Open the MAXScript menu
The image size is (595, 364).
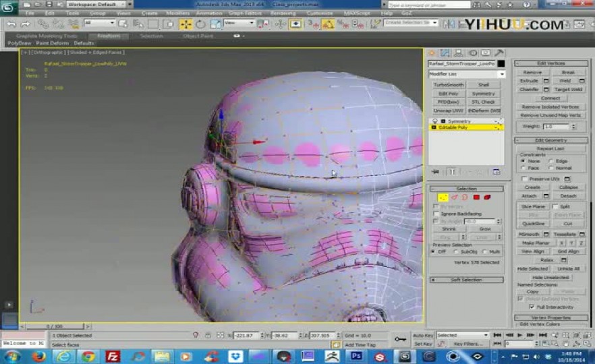[x=356, y=13]
